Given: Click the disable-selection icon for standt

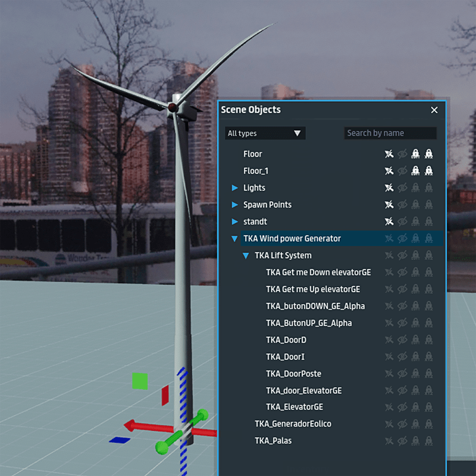Looking at the screenshot, I should point(389,222).
